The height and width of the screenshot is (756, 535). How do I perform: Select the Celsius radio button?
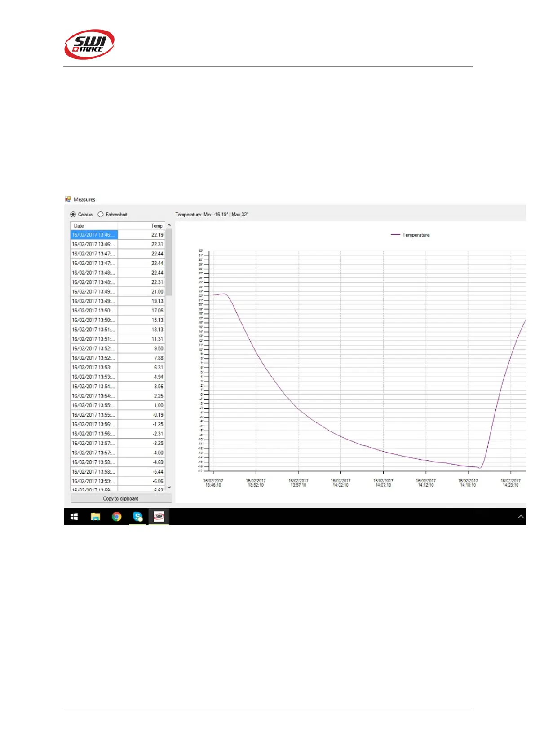pos(73,215)
